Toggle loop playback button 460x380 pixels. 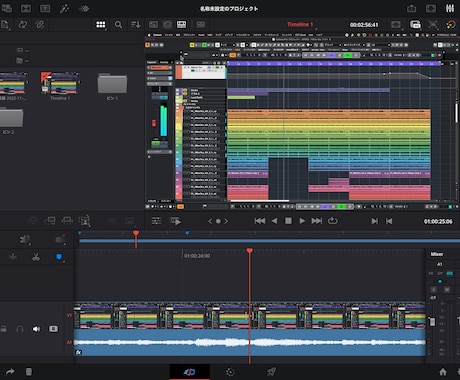(332, 221)
